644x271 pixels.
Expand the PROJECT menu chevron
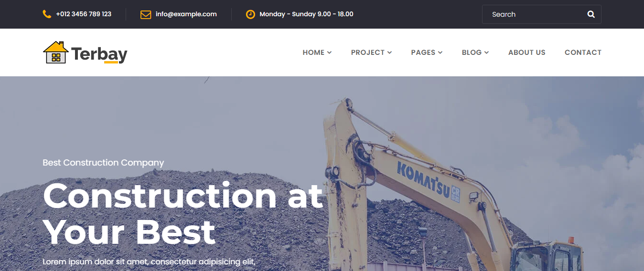pyautogui.click(x=390, y=52)
